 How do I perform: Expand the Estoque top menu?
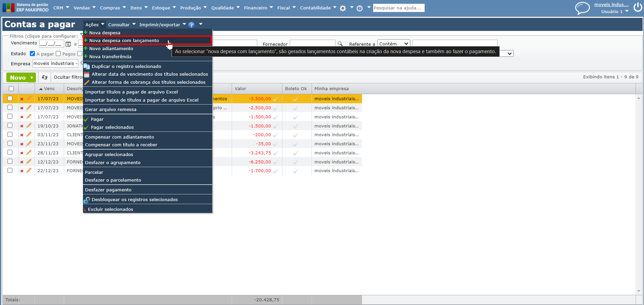tap(164, 8)
